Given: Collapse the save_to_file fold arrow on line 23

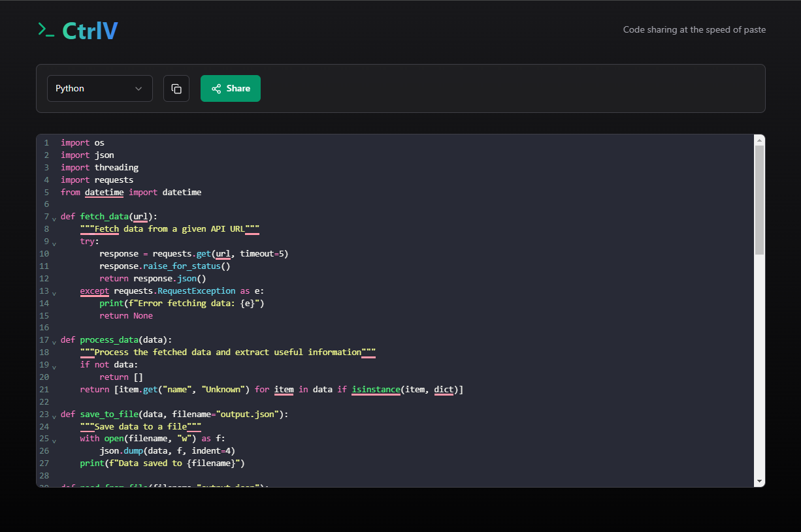Looking at the screenshot, I should pos(54,416).
